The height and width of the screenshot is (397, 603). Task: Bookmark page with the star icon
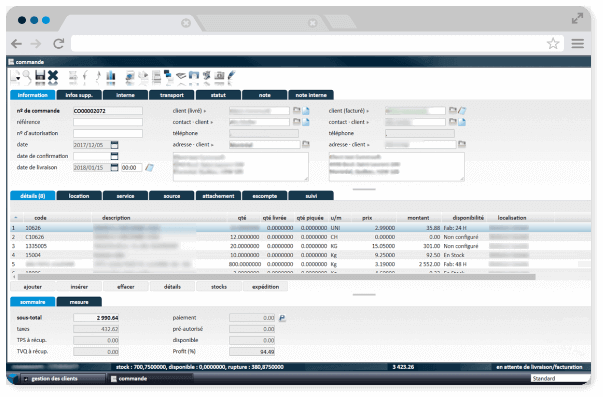pos(553,43)
